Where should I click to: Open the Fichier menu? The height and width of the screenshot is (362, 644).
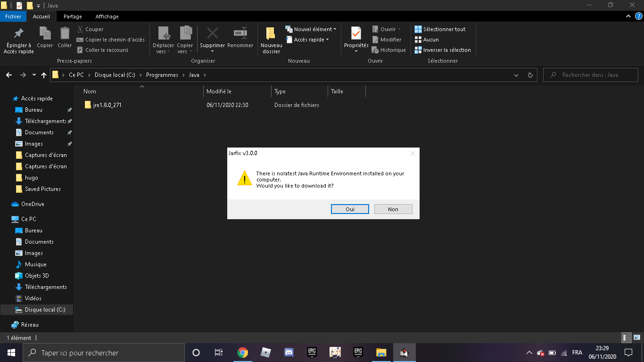13,16
